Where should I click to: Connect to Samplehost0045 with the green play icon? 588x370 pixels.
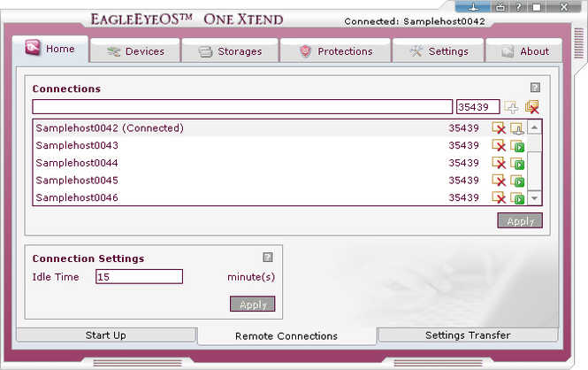tap(517, 181)
